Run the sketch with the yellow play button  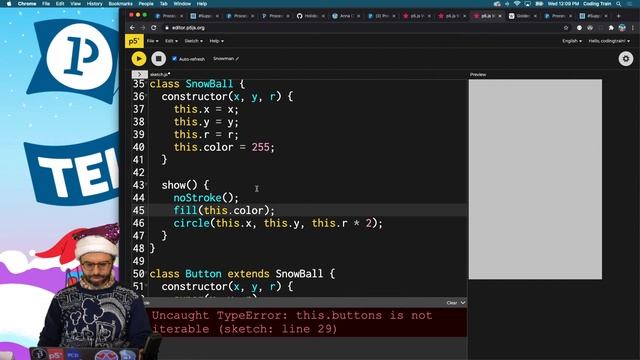(x=139, y=59)
